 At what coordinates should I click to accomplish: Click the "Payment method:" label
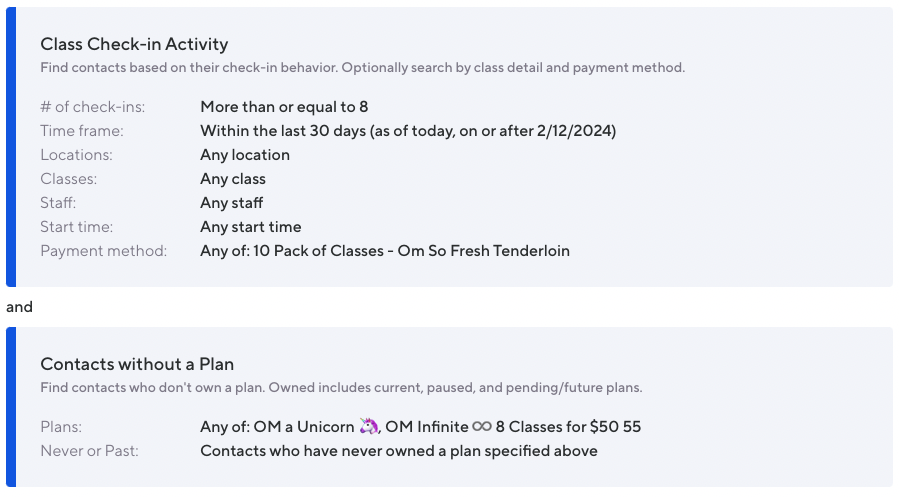(103, 251)
